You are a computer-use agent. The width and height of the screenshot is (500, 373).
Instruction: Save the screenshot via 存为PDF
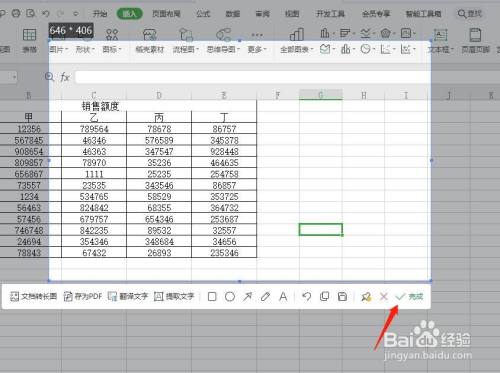tap(83, 296)
